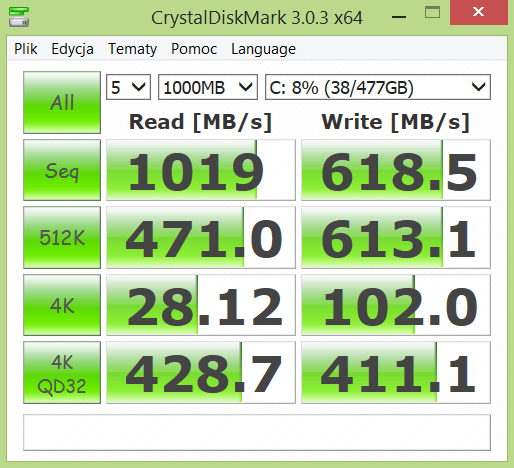
Task: Click the empty comment text field at bottom
Action: tap(257, 432)
